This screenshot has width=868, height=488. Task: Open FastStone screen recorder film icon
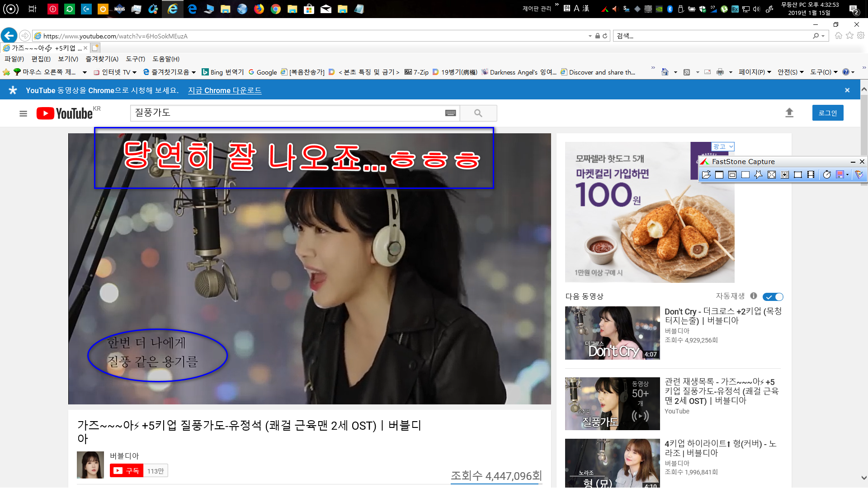pos(811,174)
